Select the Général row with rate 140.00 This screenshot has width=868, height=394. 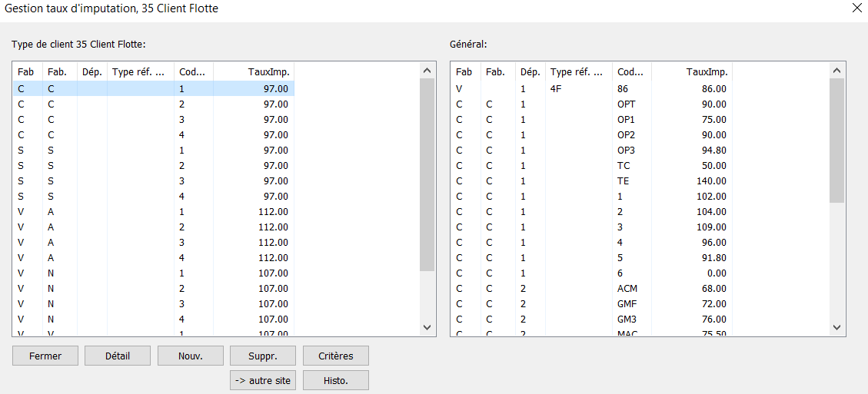pyautogui.click(x=591, y=181)
